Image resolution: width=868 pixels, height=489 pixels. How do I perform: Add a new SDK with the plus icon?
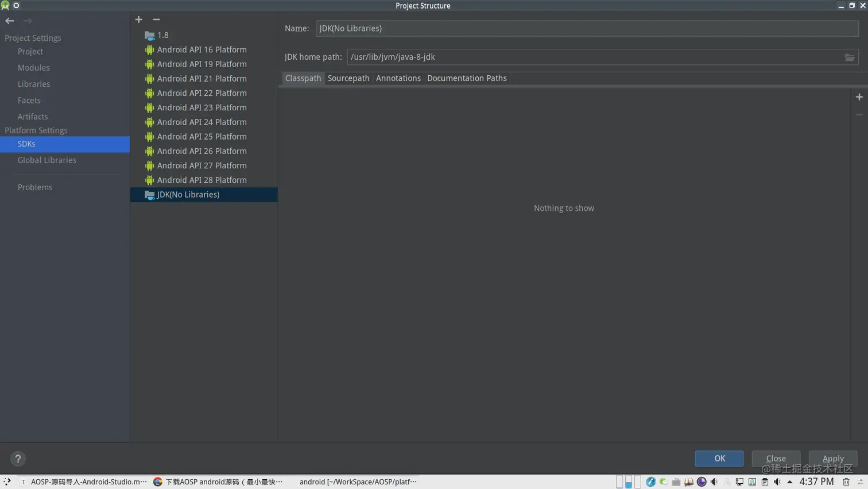[139, 20]
